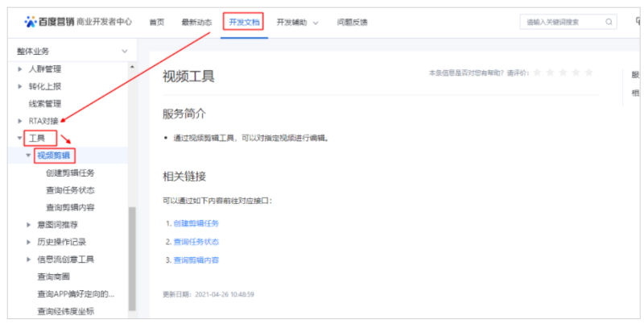Click the 更新日期 2021-04-26 text

click(208, 294)
